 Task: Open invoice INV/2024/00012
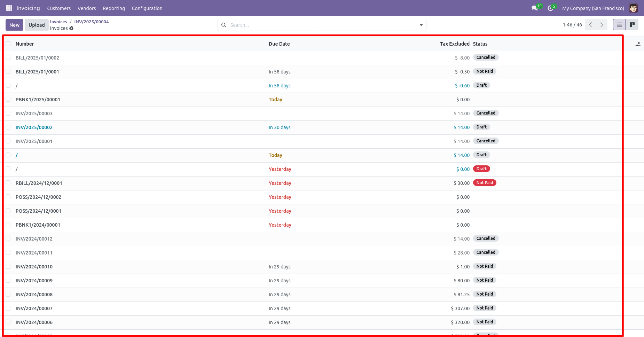(x=34, y=239)
